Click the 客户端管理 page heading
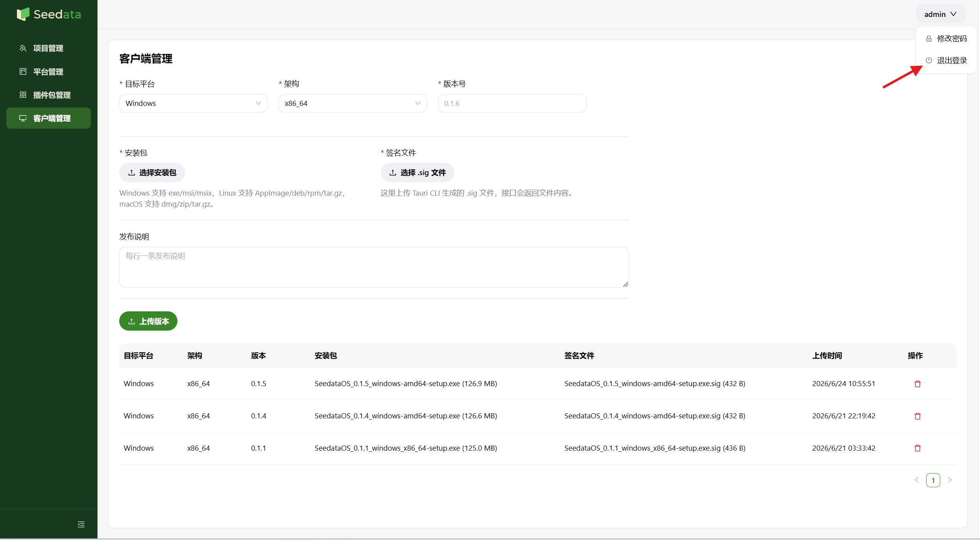This screenshot has width=980, height=540. [x=146, y=59]
